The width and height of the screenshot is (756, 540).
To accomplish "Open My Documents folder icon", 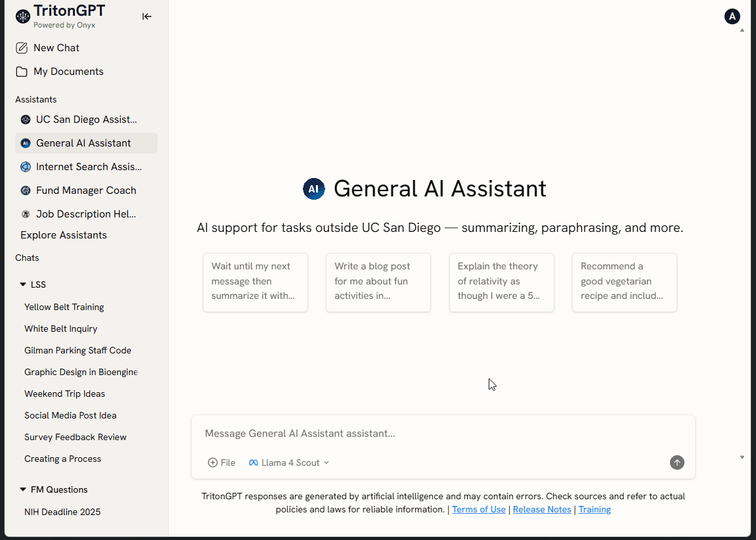I will click(22, 72).
